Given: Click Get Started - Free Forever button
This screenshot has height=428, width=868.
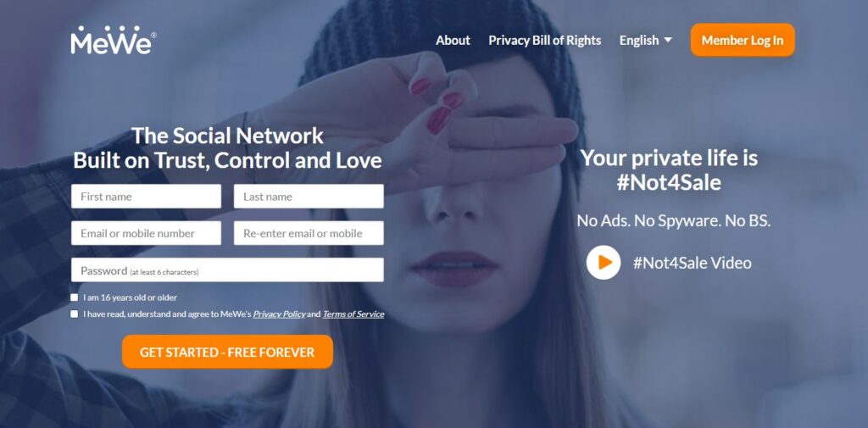Looking at the screenshot, I should [x=227, y=352].
